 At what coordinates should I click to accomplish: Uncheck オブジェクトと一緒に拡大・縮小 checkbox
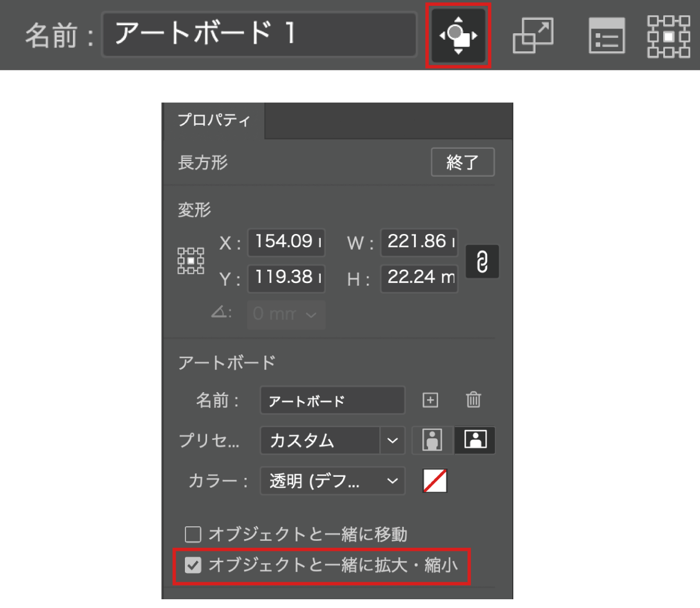(x=192, y=565)
